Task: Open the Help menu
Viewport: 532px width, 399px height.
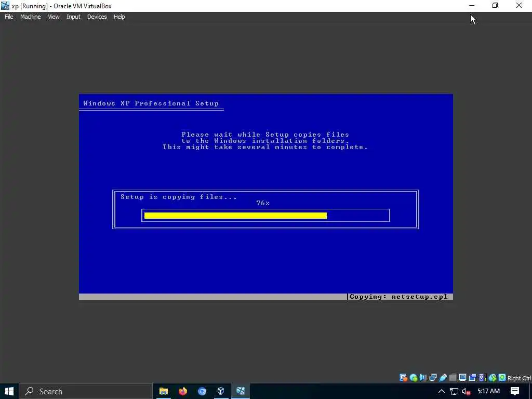Action: (x=119, y=17)
